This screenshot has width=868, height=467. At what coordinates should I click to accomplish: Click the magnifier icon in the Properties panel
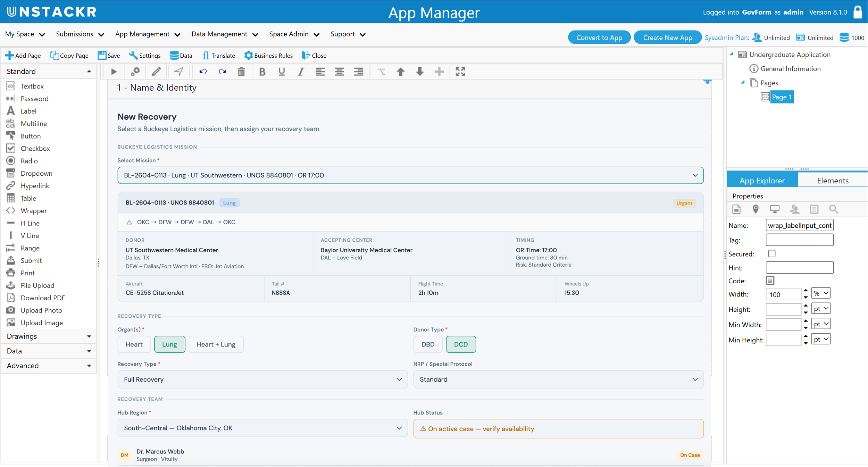[x=833, y=209]
